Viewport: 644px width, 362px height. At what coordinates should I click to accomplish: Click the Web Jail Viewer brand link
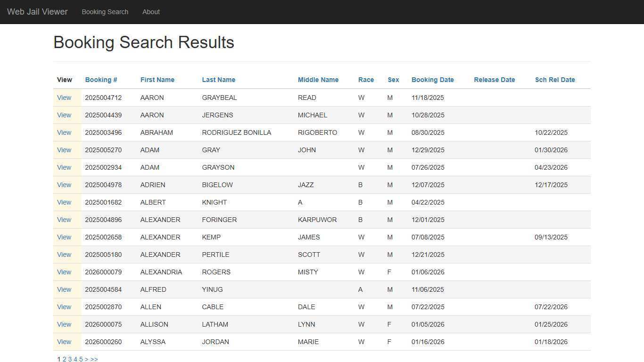click(x=37, y=12)
